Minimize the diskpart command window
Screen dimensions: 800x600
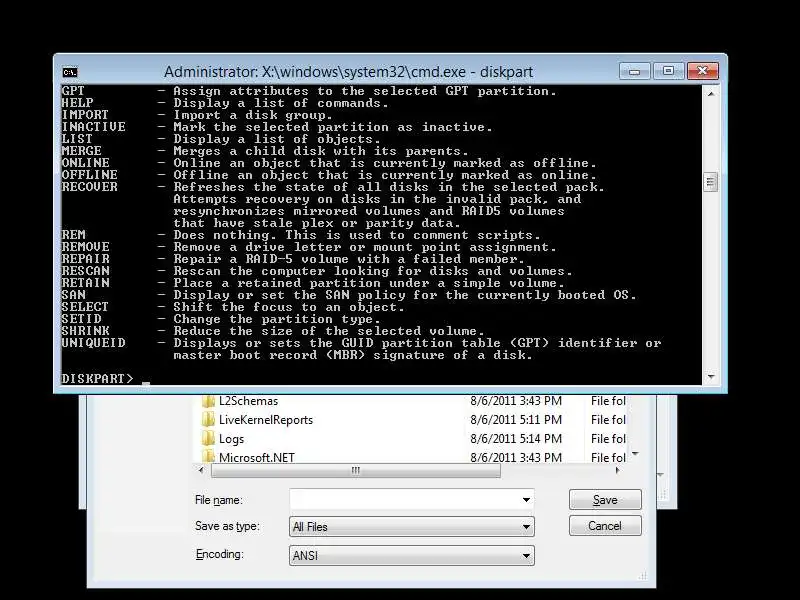click(x=634, y=71)
